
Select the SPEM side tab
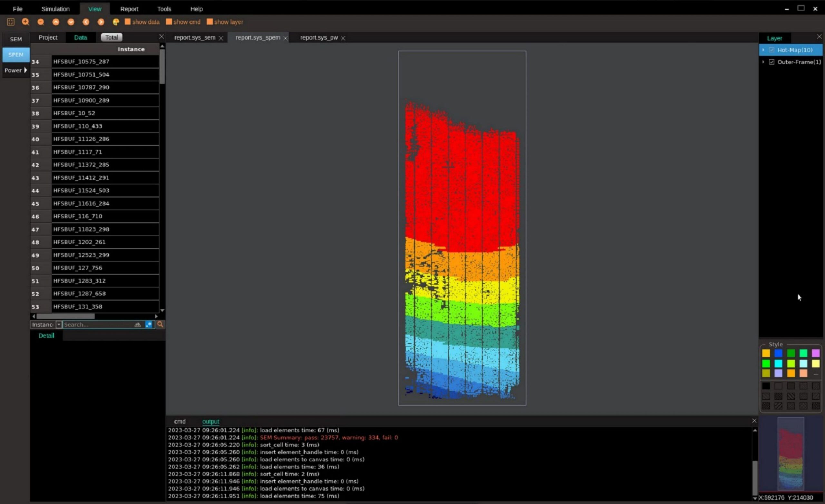pos(16,54)
